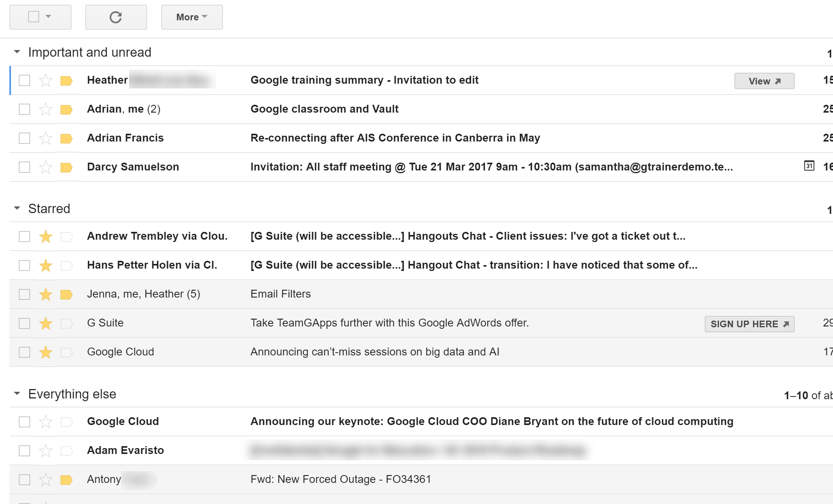Screen dimensions: 833x504
Task: Collapse the Everything else section
Action: 17,393
